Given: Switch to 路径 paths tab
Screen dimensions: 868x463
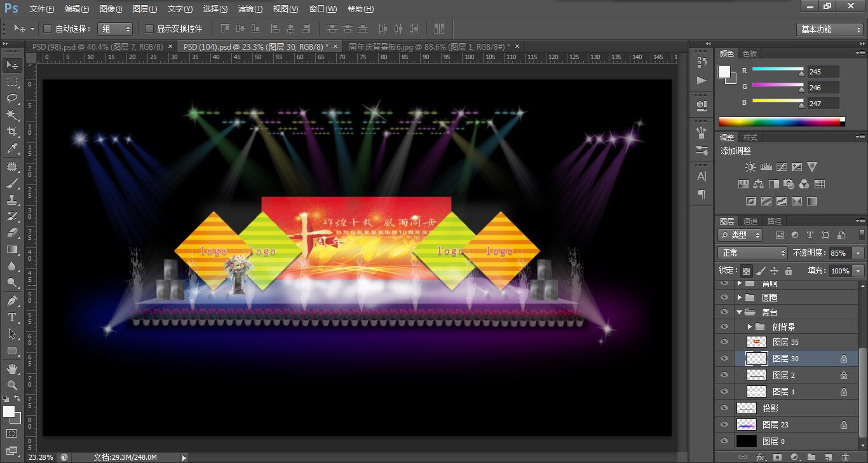Looking at the screenshot, I should [775, 221].
